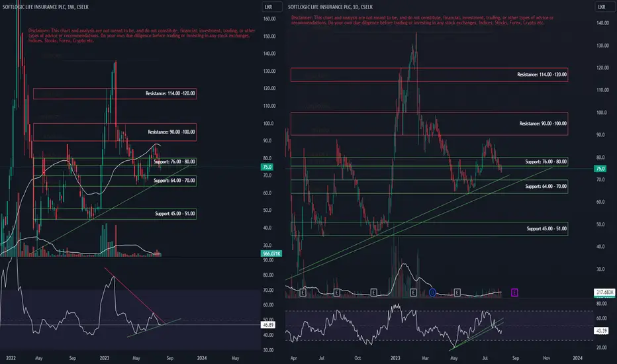Click the 2022 label on weekly time axis
The width and height of the screenshot is (617, 364).
click(x=11, y=358)
